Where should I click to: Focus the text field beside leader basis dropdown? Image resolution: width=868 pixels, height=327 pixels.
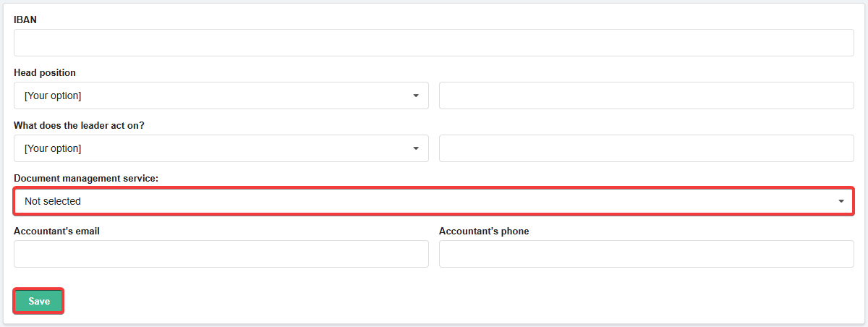click(x=646, y=148)
